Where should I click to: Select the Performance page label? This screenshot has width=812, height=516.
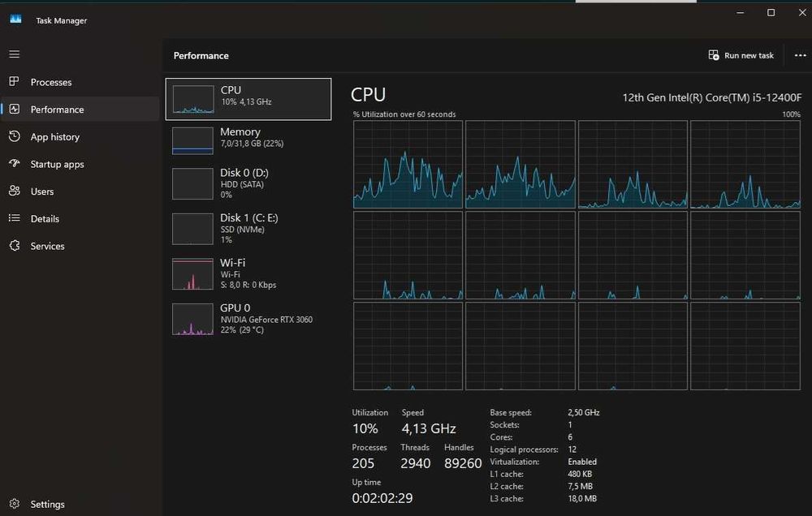[x=57, y=110]
